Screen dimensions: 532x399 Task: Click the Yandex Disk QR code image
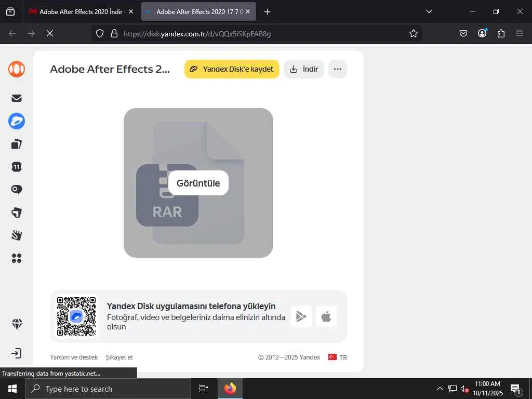[x=76, y=316]
